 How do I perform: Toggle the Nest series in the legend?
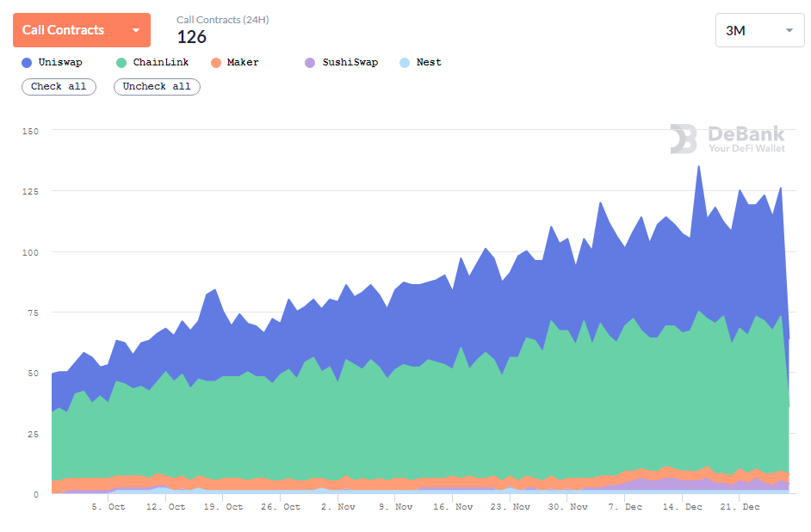420,63
